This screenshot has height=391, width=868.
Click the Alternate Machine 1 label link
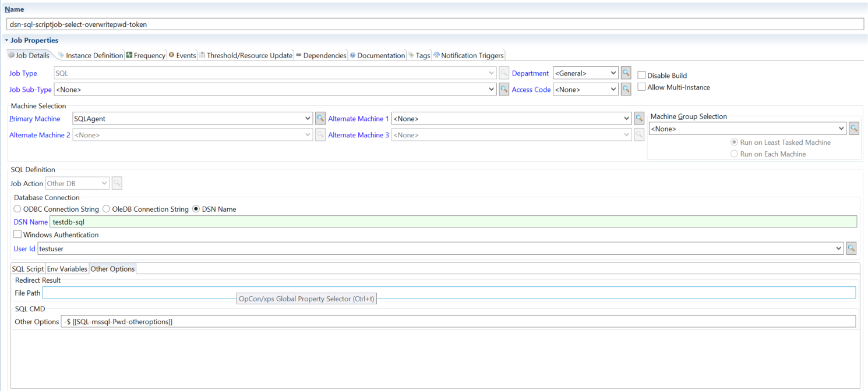[x=358, y=119]
